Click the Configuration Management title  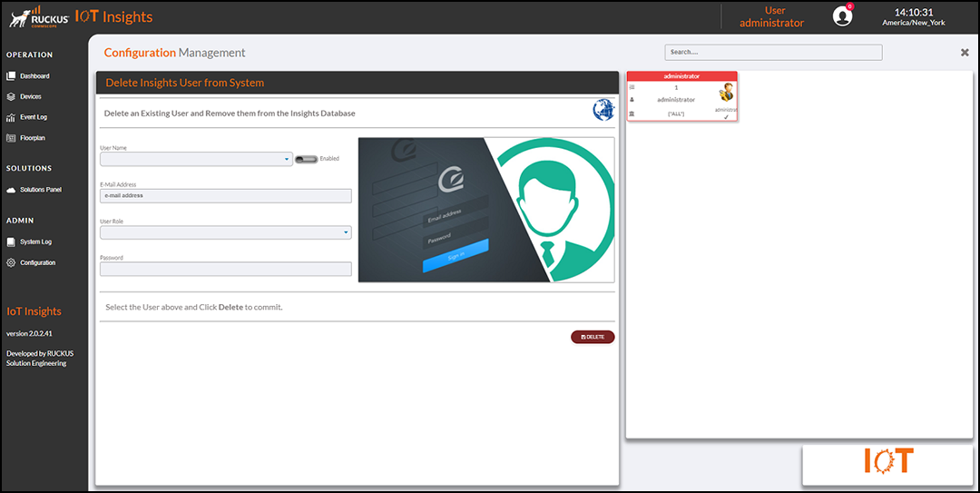[x=174, y=54]
